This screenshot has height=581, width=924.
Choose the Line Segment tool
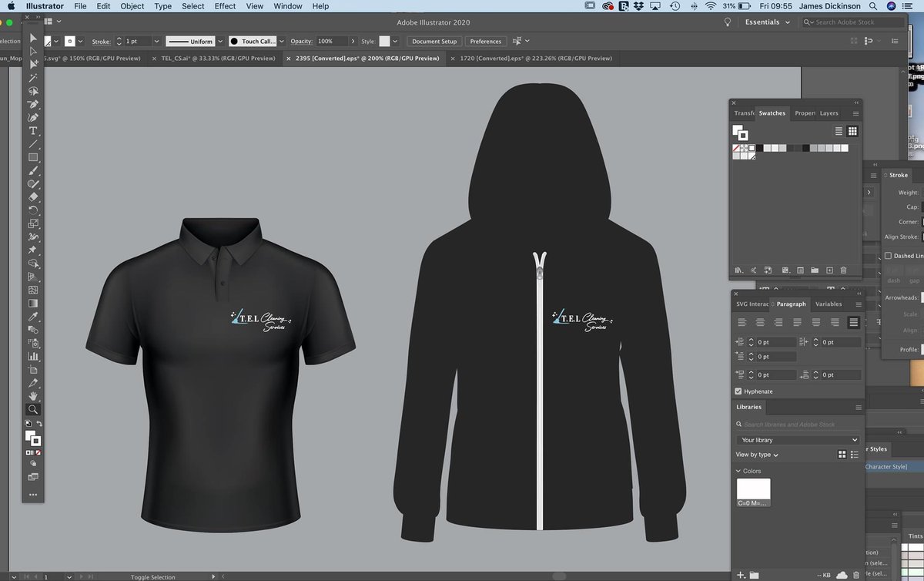click(x=33, y=144)
